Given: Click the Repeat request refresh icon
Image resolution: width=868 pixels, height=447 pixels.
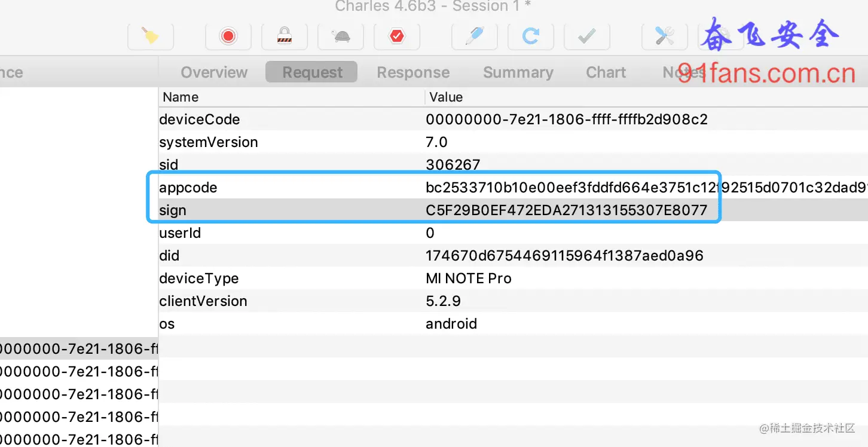Looking at the screenshot, I should coord(530,37).
